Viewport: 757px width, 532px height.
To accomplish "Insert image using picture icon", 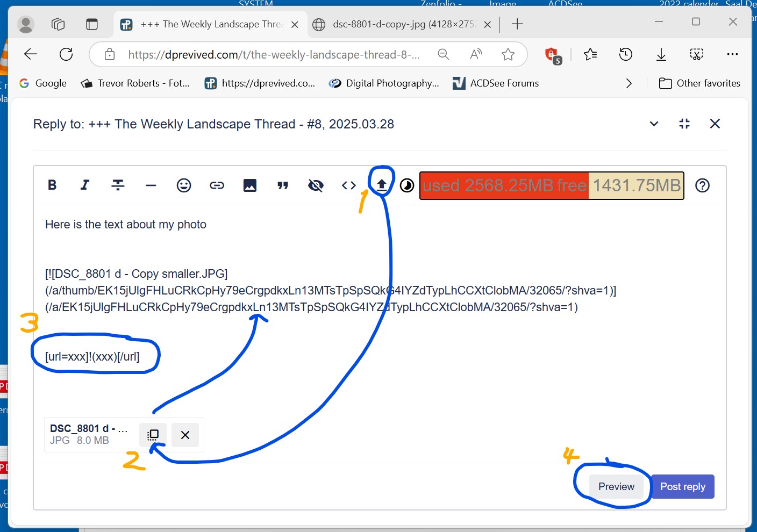I will [x=250, y=185].
